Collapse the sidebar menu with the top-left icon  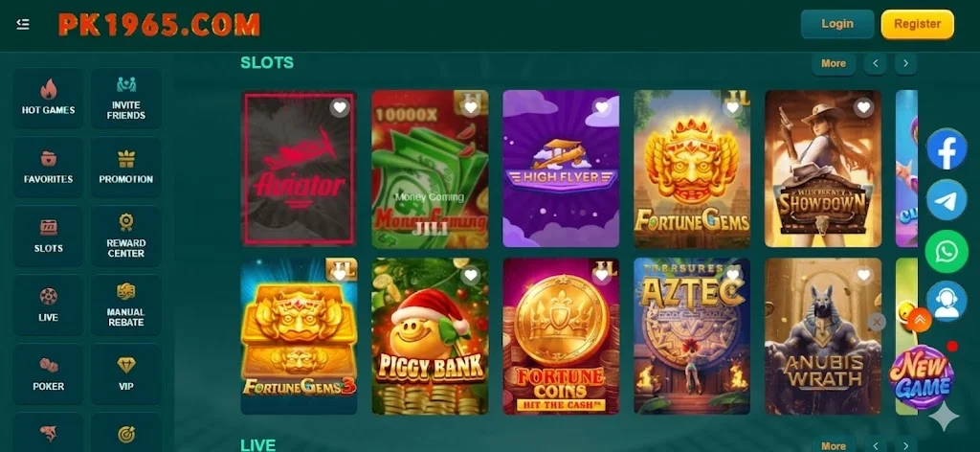23,24
